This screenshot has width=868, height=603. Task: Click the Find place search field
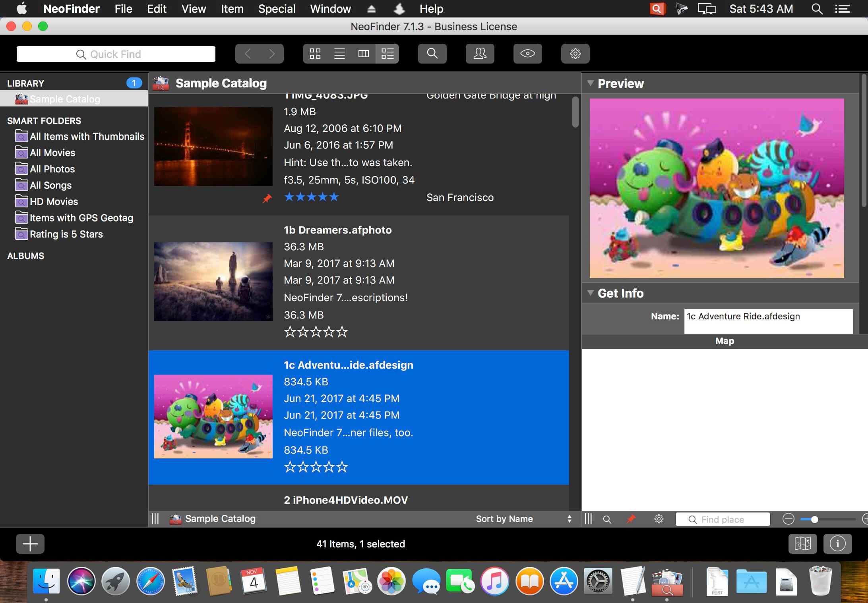(723, 519)
